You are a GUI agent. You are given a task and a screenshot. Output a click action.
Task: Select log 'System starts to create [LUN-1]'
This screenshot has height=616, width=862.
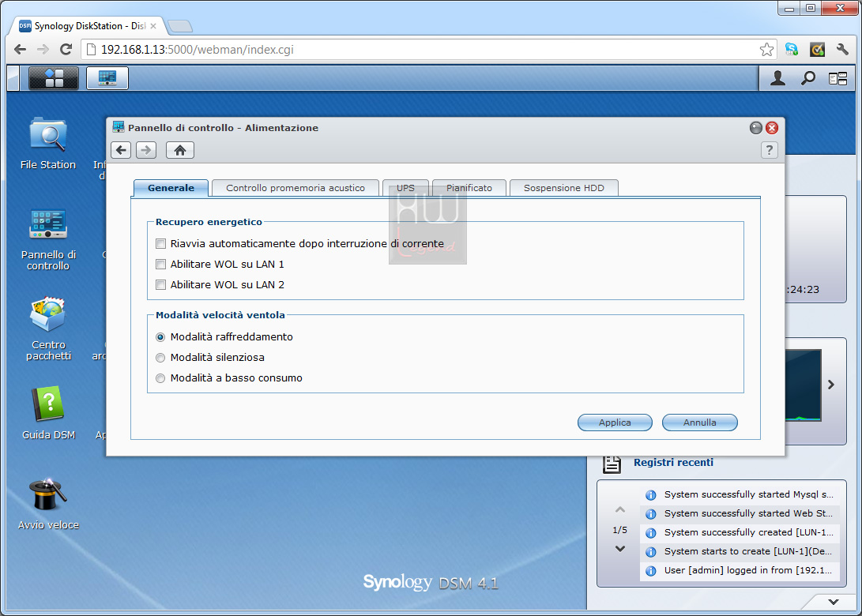[x=740, y=552]
